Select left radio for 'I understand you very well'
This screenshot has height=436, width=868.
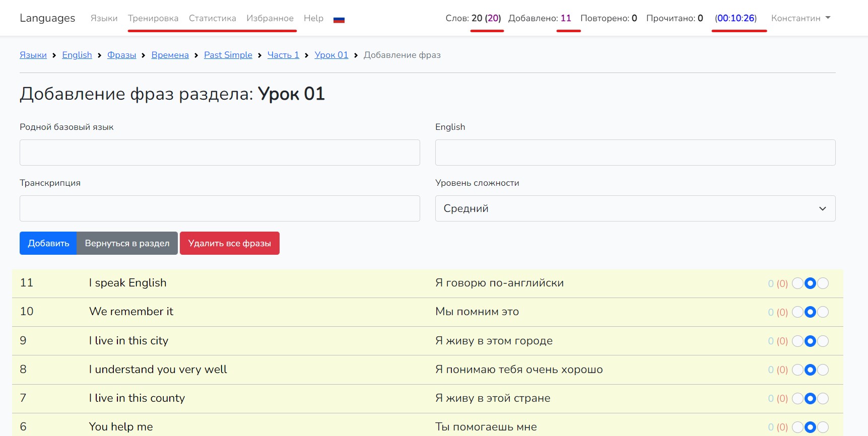click(x=797, y=370)
